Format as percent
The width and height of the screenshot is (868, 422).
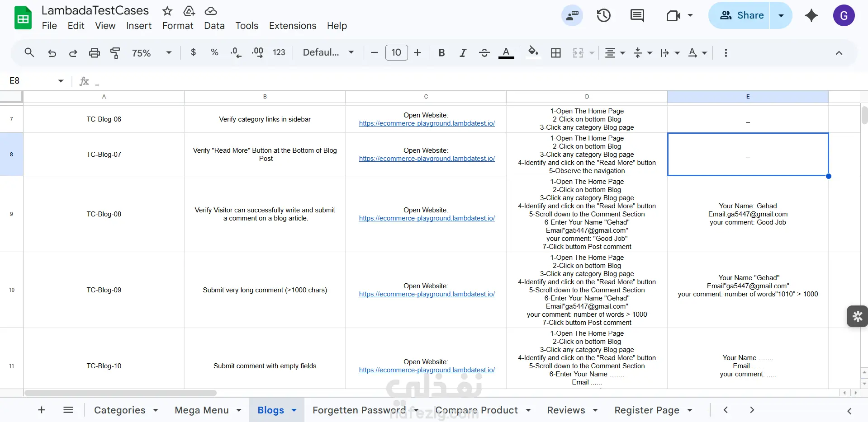click(x=214, y=52)
